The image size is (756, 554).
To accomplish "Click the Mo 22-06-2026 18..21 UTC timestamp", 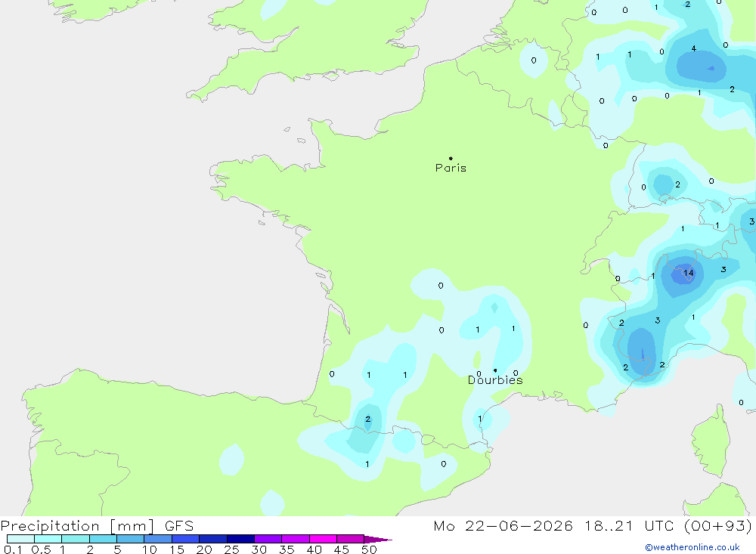I will tap(593, 525).
